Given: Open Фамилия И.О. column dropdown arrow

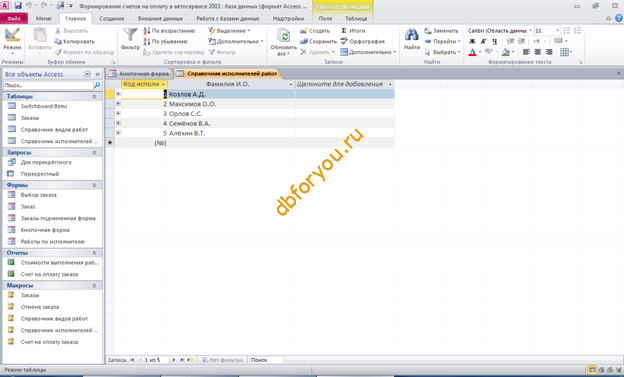Looking at the screenshot, I should point(291,84).
